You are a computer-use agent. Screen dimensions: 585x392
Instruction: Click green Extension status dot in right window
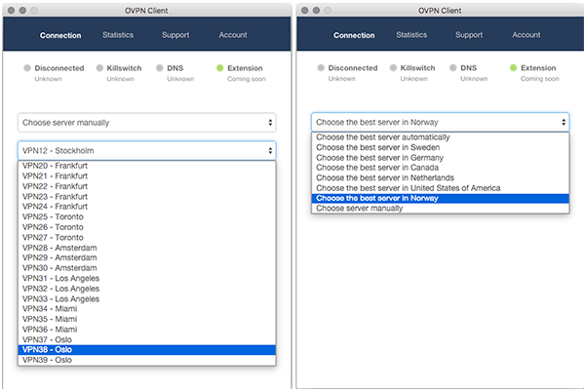click(514, 67)
